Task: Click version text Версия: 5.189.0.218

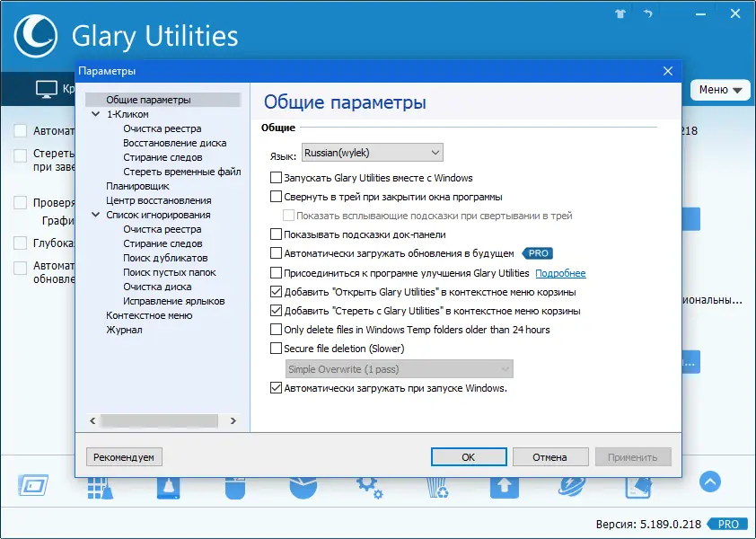Action: click(x=648, y=524)
